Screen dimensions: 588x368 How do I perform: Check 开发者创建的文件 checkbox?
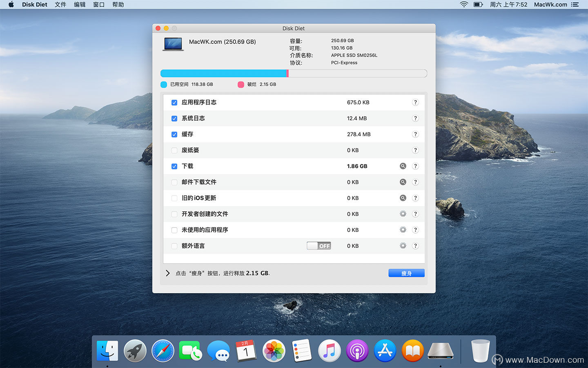(174, 214)
